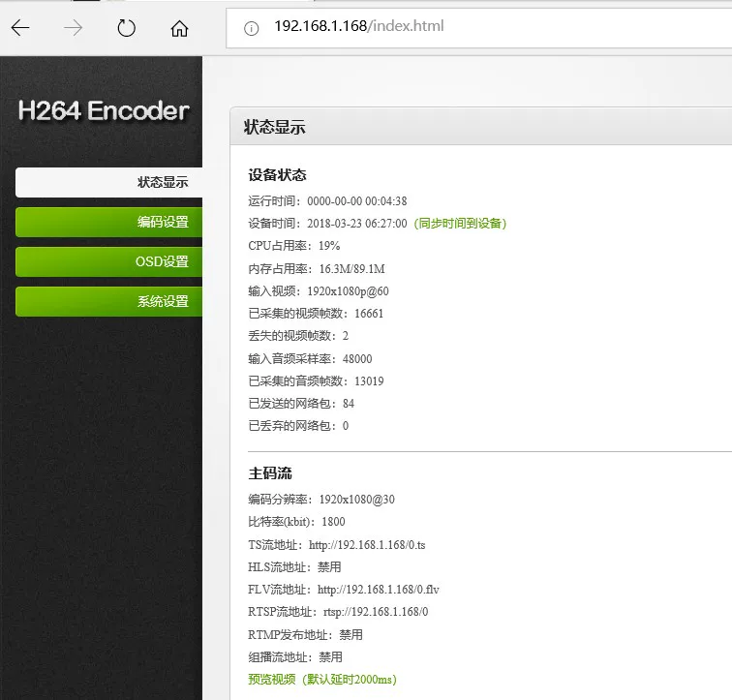This screenshot has width=732, height=700.
Task: Open OSD设置 from the sidebar
Action: [x=109, y=261]
